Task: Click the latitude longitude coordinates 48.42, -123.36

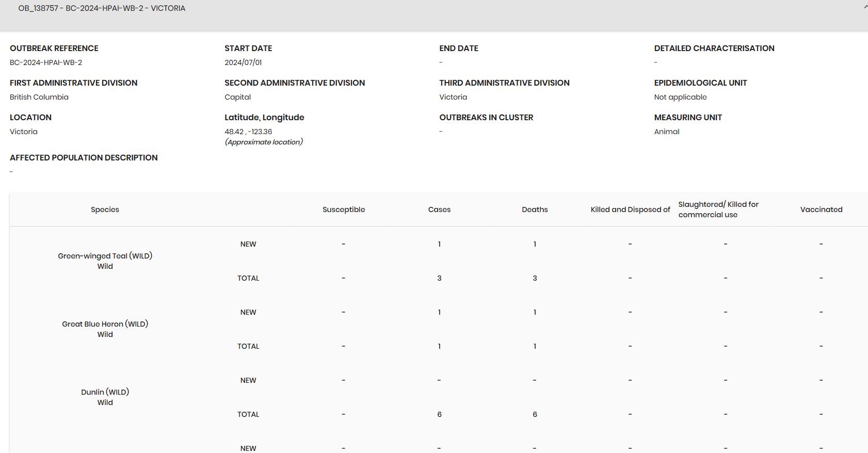Action: [x=248, y=132]
